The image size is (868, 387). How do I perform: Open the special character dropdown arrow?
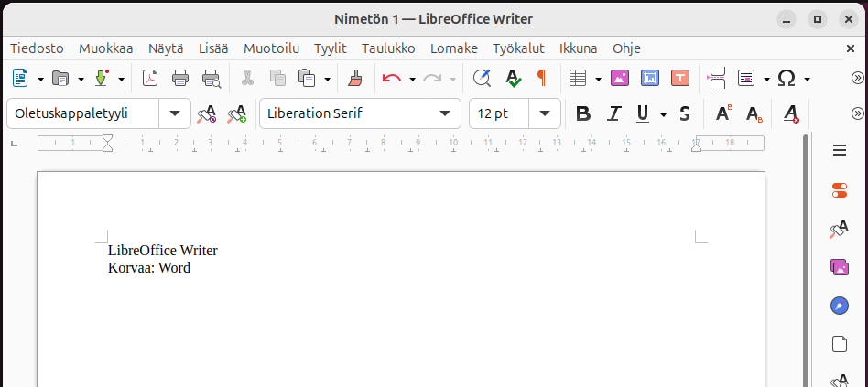pyautogui.click(x=807, y=79)
